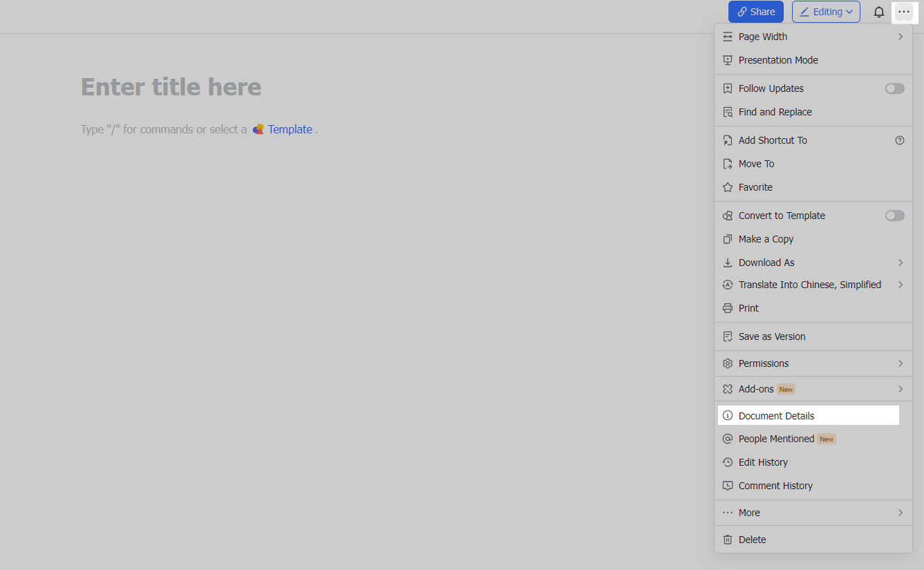The width and height of the screenshot is (924, 570).
Task: Click the Delete trash icon
Action: pyautogui.click(x=727, y=540)
